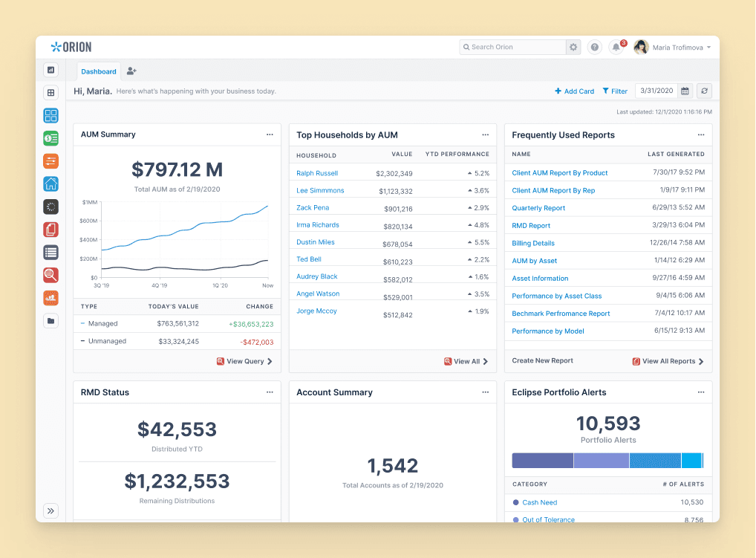Click View Query link
This screenshot has height=558, width=756.
click(244, 361)
